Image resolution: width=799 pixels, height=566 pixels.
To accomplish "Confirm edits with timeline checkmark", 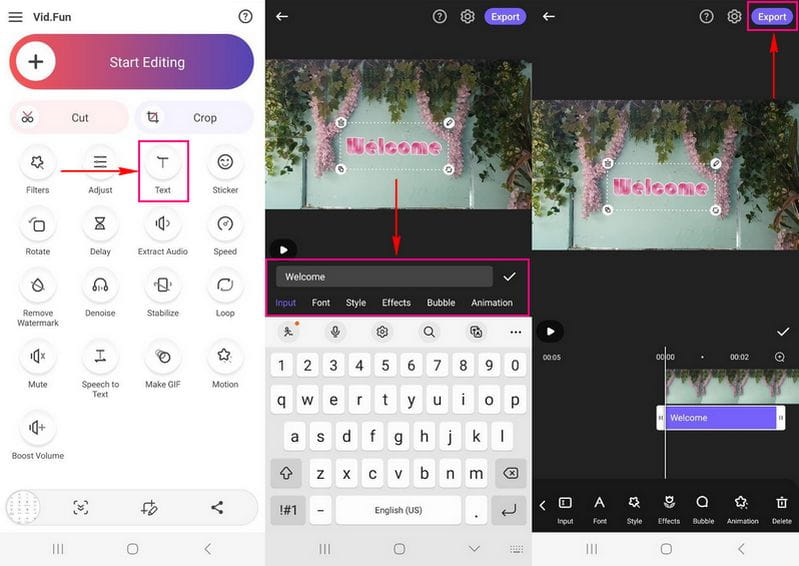I will pyautogui.click(x=783, y=332).
